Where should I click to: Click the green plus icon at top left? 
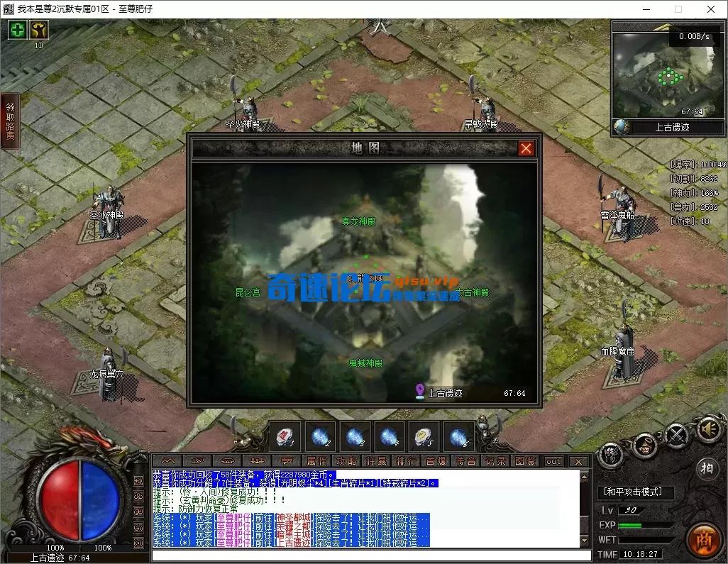(x=18, y=31)
